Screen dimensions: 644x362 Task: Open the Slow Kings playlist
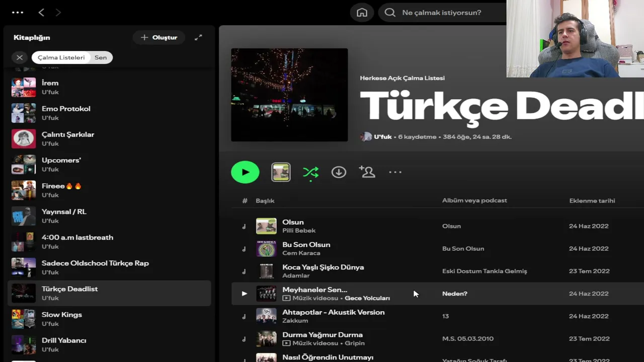click(x=109, y=319)
